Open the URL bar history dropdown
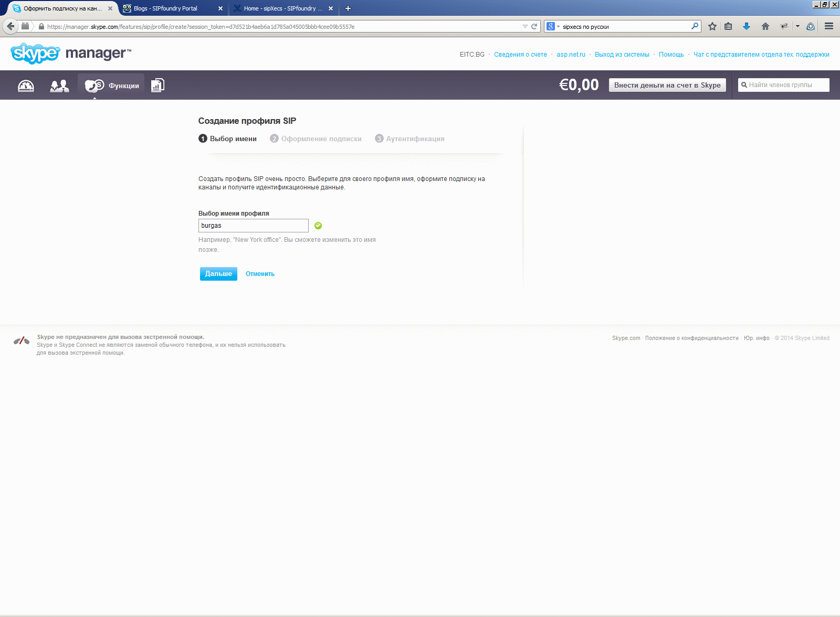This screenshot has width=840, height=617. pyautogui.click(x=525, y=27)
